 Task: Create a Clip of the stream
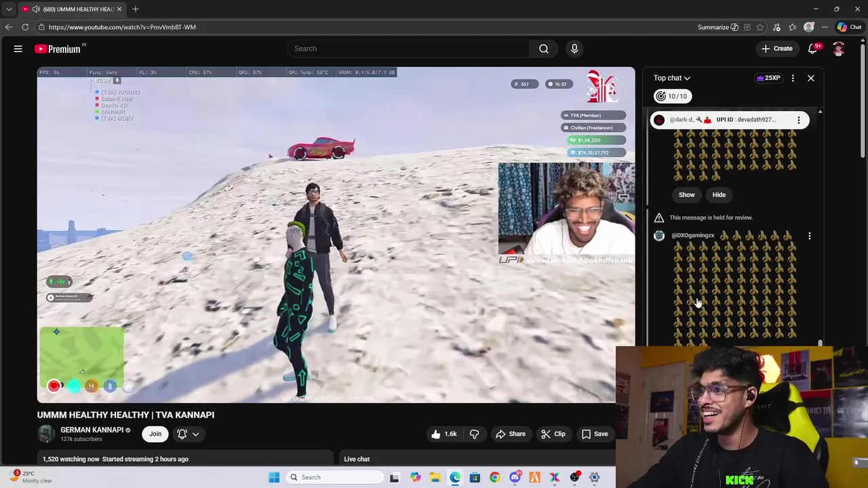point(553,434)
